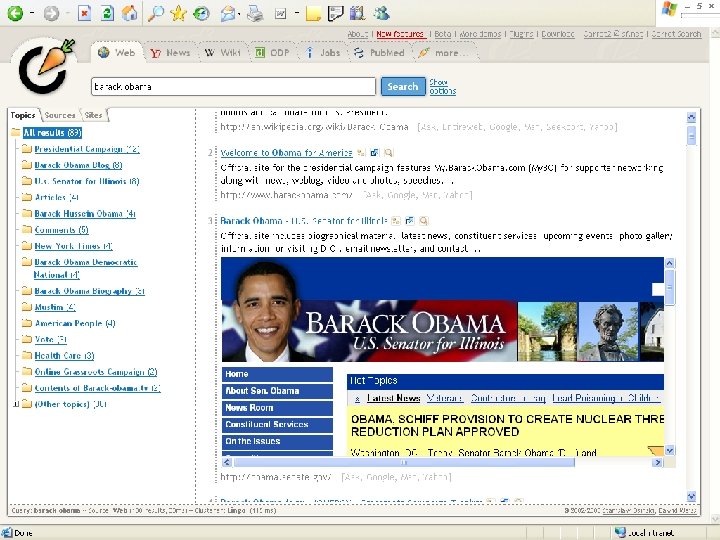Switch to the Sites clusters tab
The width and height of the screenshot is (720, 540).
point(93,115)
